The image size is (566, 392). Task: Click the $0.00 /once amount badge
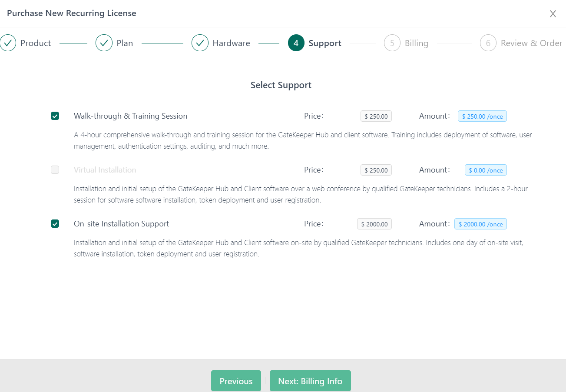point(486,170)
